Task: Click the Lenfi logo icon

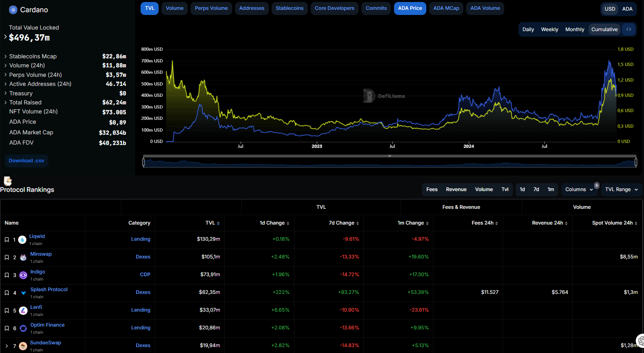Action: coord(23,310)
